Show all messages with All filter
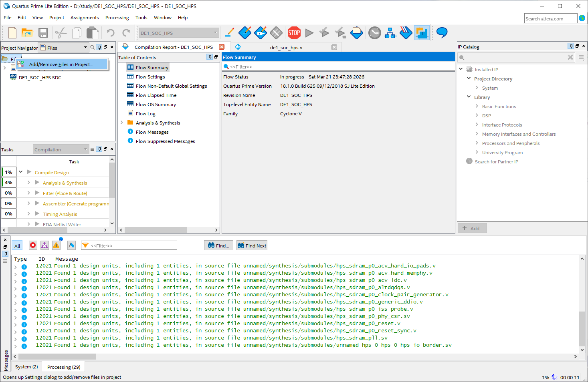This screenshot has width=588, height=382. click(17, 246)
